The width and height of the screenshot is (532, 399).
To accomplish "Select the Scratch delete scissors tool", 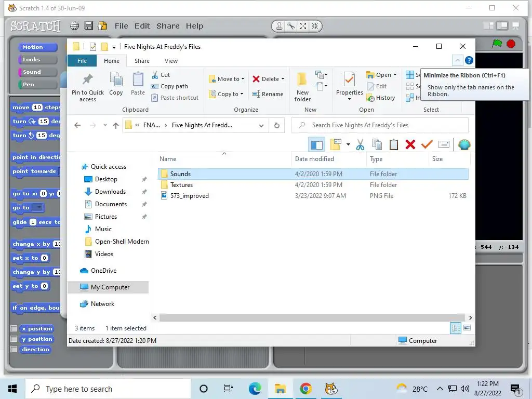I will tap(291, 26).
